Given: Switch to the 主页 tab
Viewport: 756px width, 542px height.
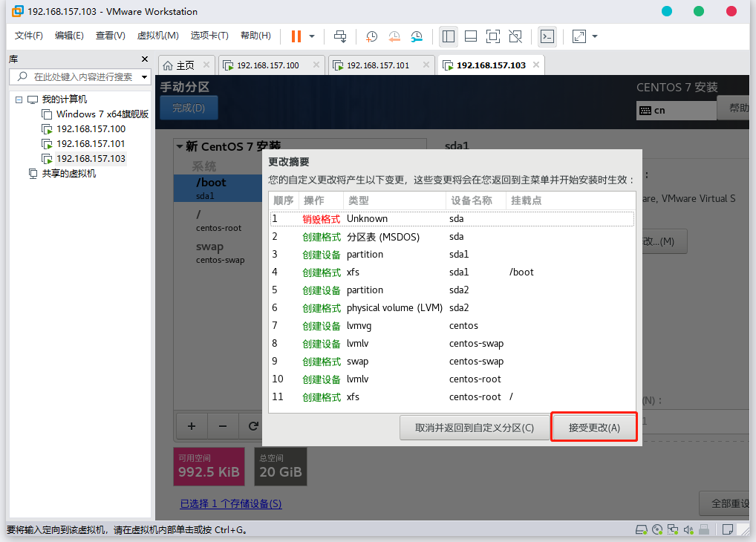Looking at the screenshot, I should point(185,65).
